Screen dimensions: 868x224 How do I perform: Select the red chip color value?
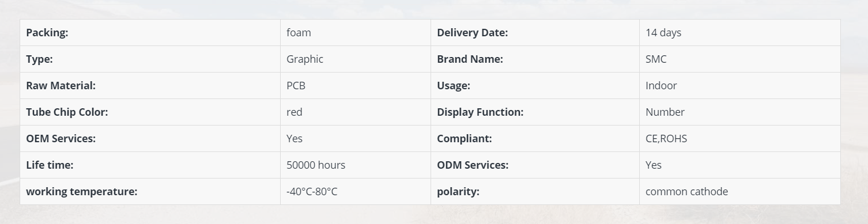(x=294, y=112)
